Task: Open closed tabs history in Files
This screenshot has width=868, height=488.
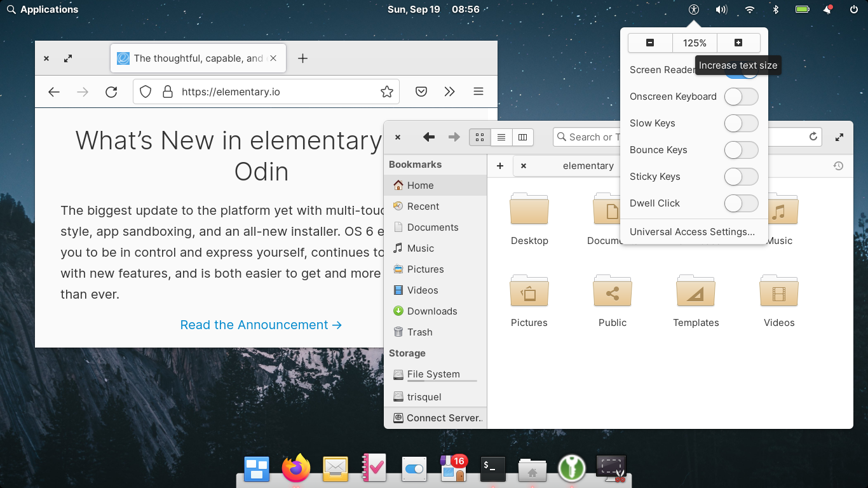Action: click(838, 166)
